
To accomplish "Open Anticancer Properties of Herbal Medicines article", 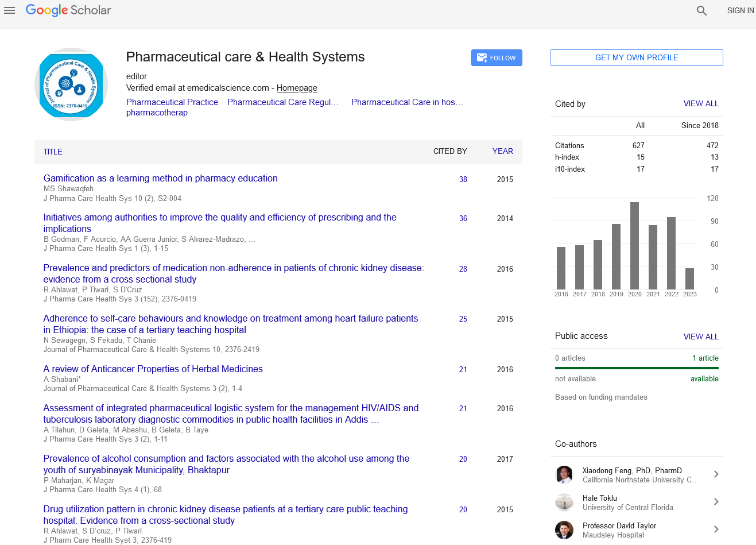I will [x=153, y=369].
